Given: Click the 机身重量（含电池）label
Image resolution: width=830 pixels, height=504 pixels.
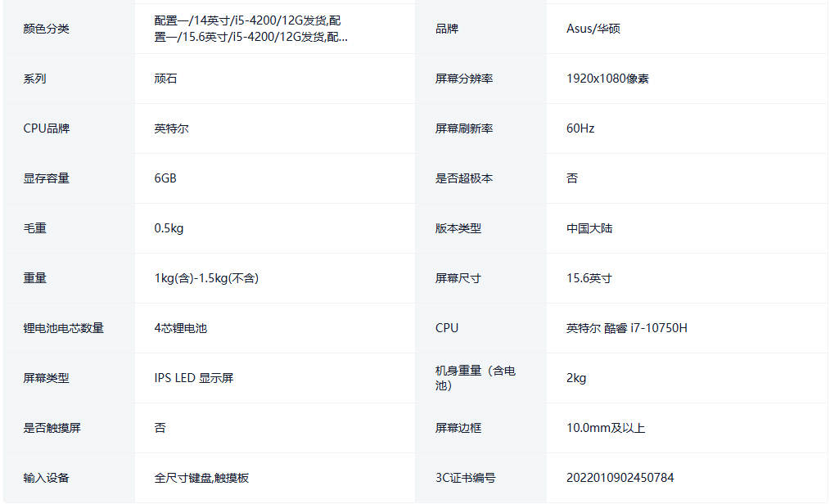Looking at the screenshot, I should click(x=475, y=378).
